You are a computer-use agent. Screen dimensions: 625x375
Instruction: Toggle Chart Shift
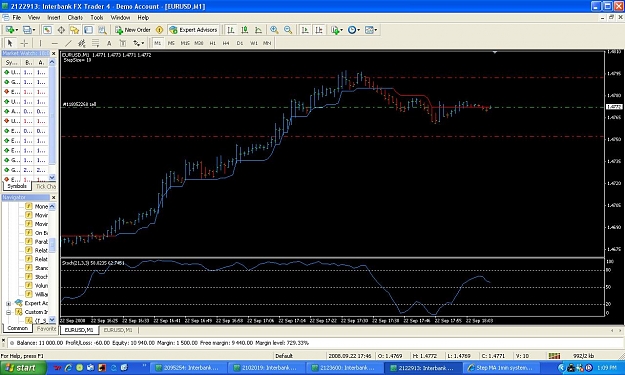(319, 30)
